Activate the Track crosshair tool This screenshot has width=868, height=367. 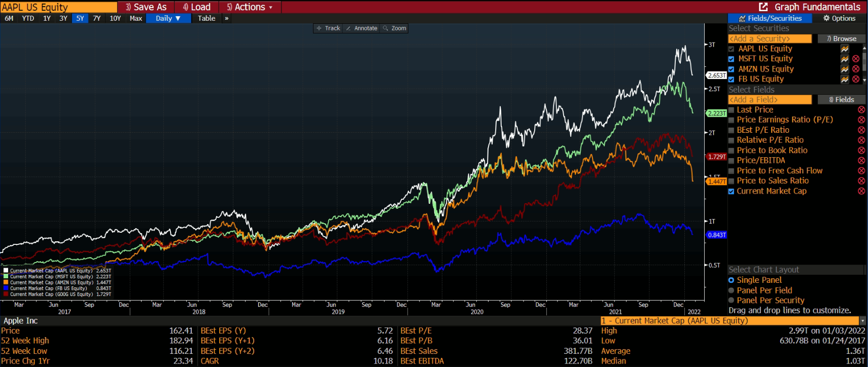click(x=328, y=28)
